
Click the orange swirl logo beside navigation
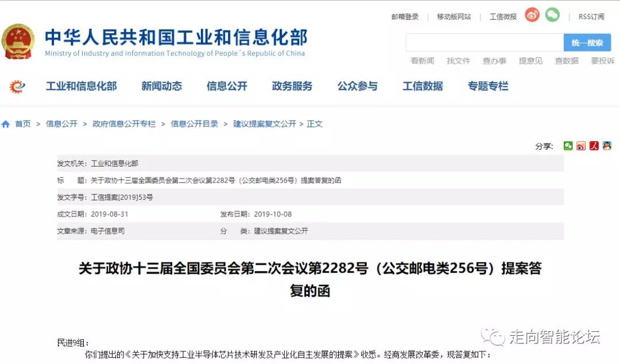18,87
